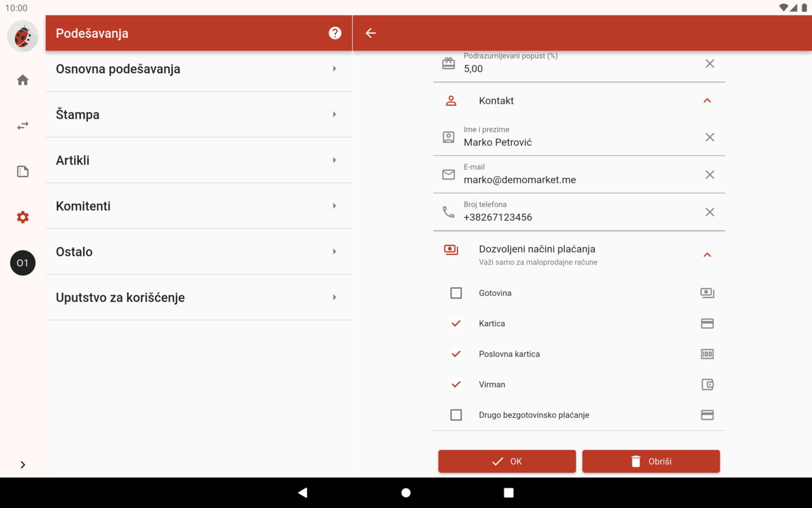The image size is (812, 508).
Task: Enable the Gotovina checkbox
Action: 456,293
